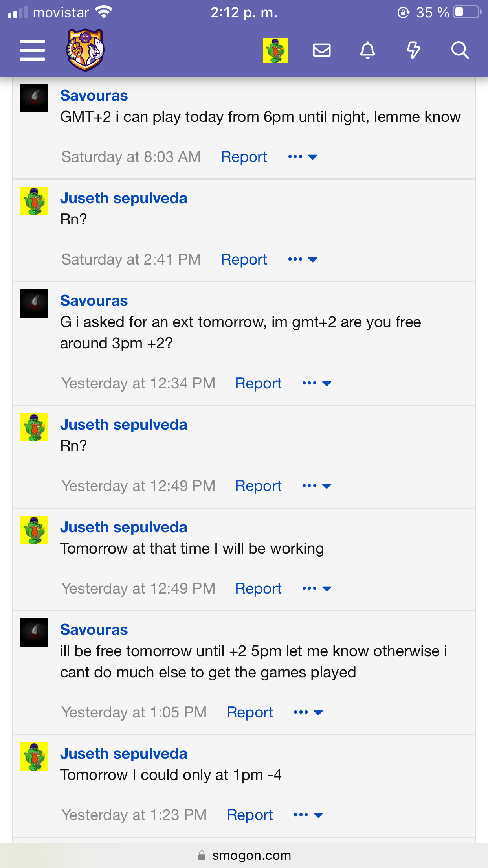Viewport: 488px width, 868px height.
Task: Open the user account avatar in header
Action: [x=275, y=50]
